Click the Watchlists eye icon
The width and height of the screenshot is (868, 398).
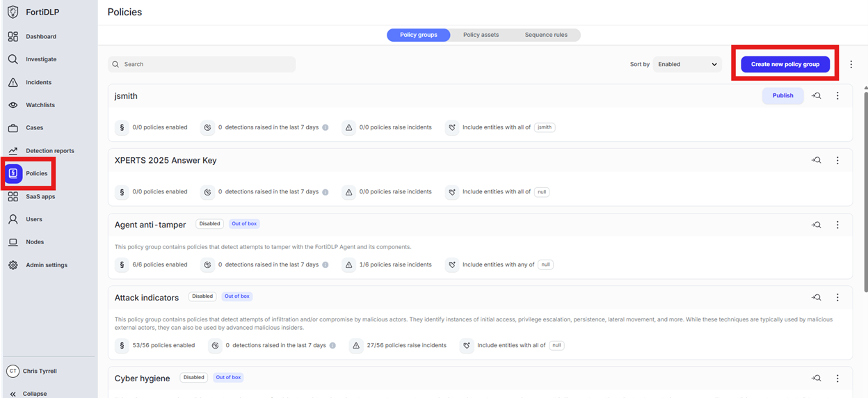[x=13, y=105]
